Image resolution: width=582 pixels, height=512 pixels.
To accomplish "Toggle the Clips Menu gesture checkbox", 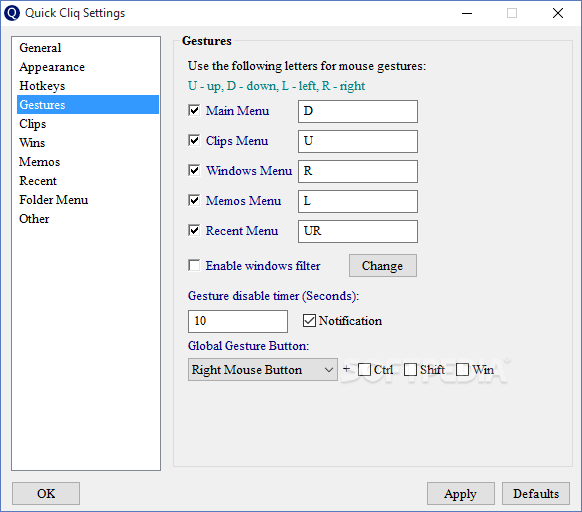I will (x=194, y=140).
